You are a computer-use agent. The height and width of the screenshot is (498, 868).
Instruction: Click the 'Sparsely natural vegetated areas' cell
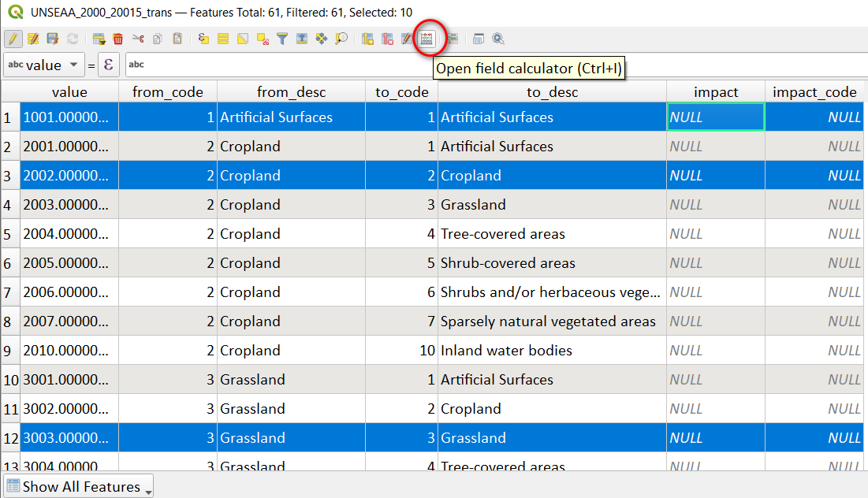pyautogui.click(x=552, y=321)
